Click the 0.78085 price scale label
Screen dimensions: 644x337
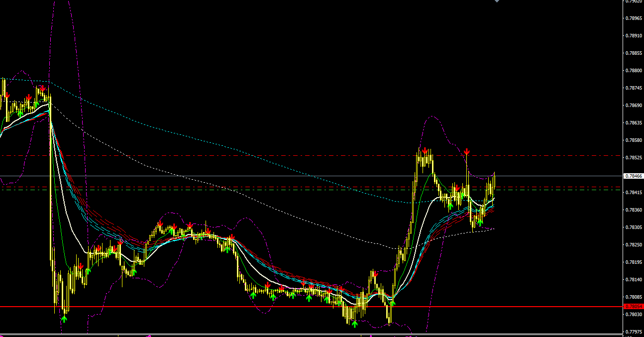(x=634, y=297)
